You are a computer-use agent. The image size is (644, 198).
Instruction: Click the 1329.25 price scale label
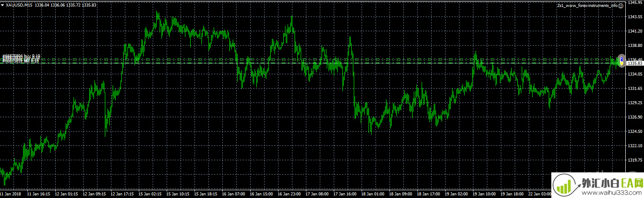coord(635,103)
